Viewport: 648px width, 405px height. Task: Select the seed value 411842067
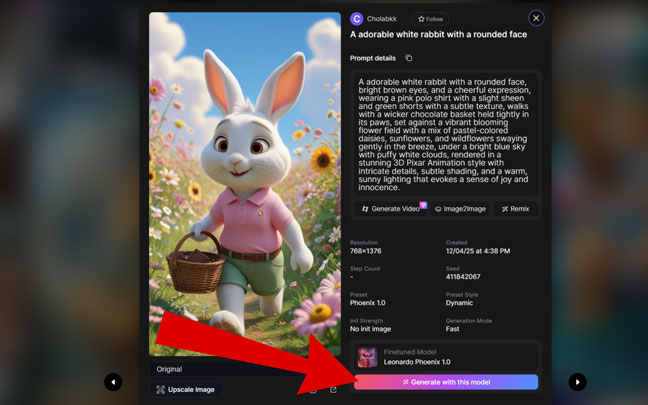tap(463, 276)
